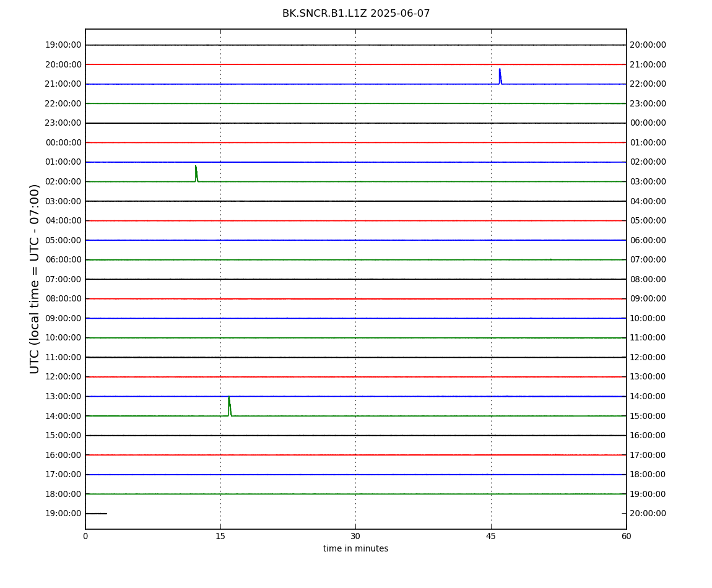Screen dimensions: 712x588
Task: Click the 'time in minutes' x-axis label
Action: [355, 548]
